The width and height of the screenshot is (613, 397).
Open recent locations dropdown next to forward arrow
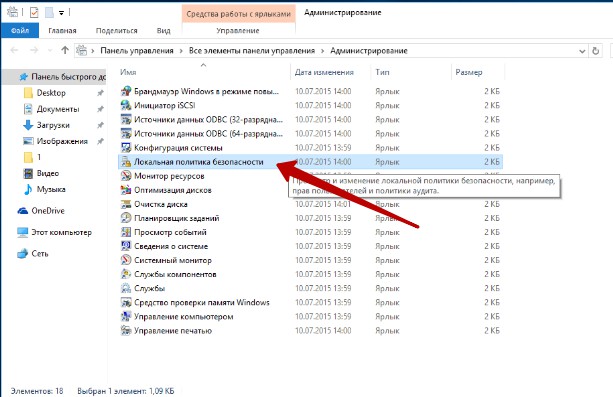click(x=50, y=50)
